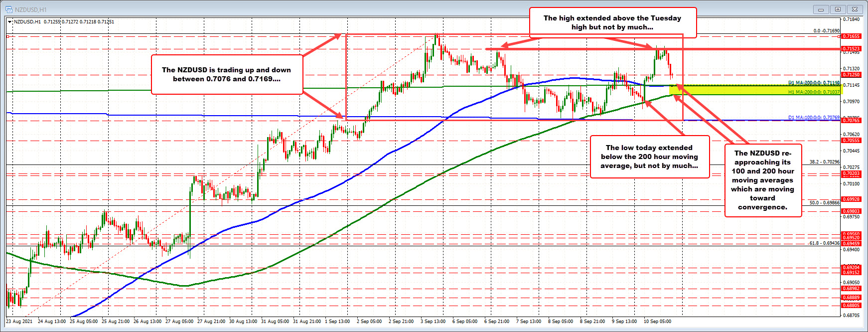Select the 'trading up and down' annotation box
868x332 pixels.
coord(226,75)
